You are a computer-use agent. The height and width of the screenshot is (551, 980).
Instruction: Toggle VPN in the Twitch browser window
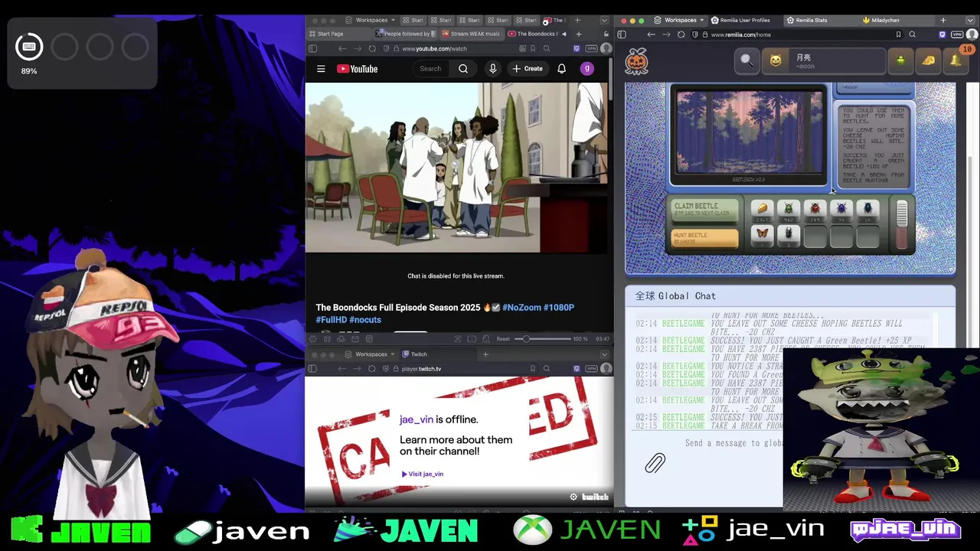point(591,369)
